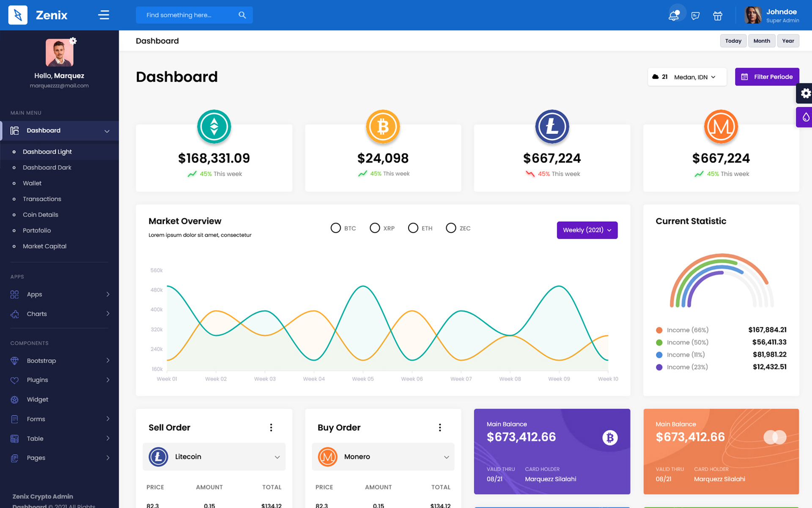The image size is (812, 508).
Task: Switch to the Month view button
Action: 761,41
